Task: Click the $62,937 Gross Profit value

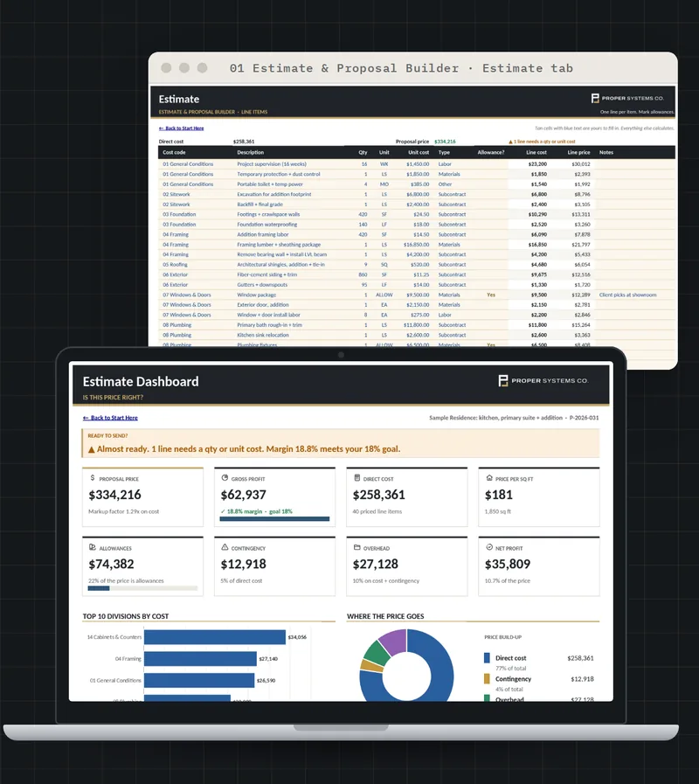Action: coord(244,495)
